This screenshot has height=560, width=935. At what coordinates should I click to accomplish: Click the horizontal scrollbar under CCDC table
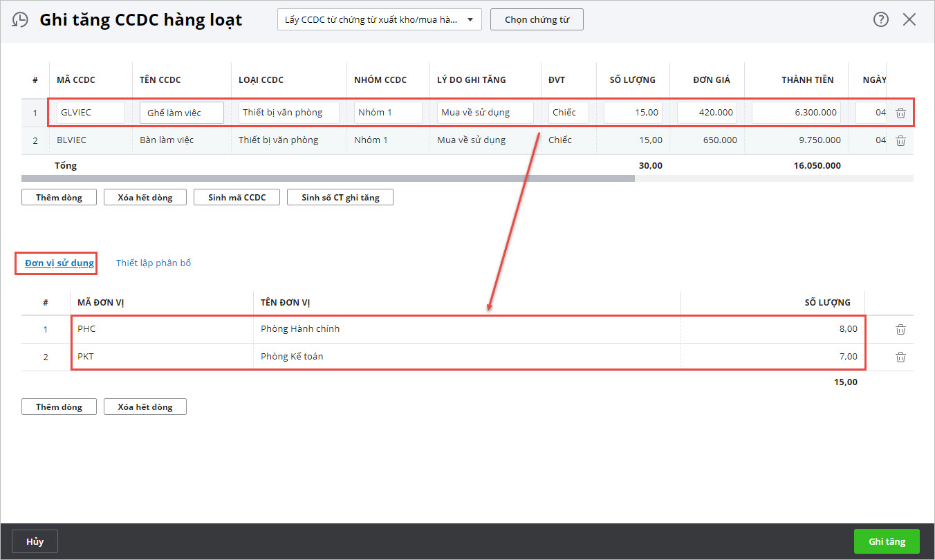click(328, 178)
